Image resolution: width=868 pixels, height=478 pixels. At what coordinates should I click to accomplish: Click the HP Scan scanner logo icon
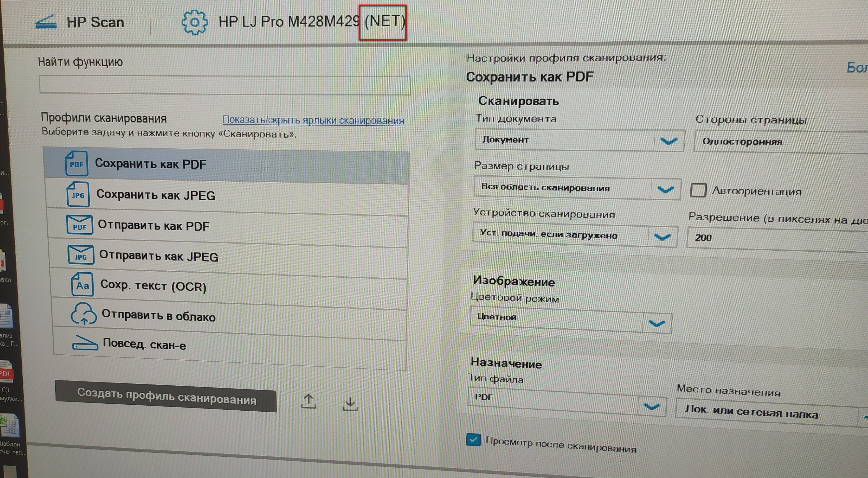pos(46,22)
